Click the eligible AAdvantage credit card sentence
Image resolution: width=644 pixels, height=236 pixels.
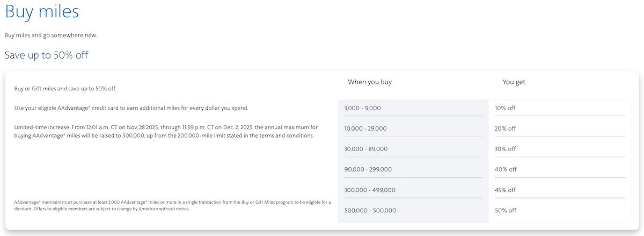(131, 108)
